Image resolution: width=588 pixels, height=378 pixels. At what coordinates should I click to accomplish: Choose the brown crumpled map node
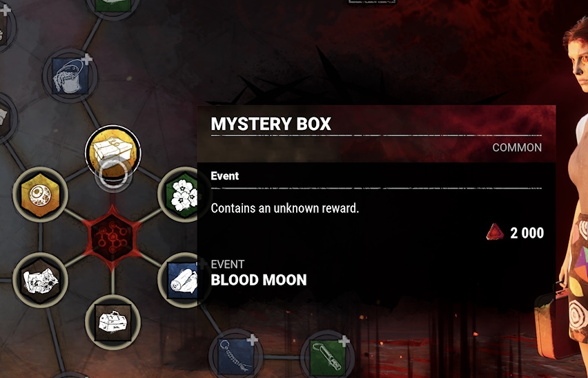[40, 280]
